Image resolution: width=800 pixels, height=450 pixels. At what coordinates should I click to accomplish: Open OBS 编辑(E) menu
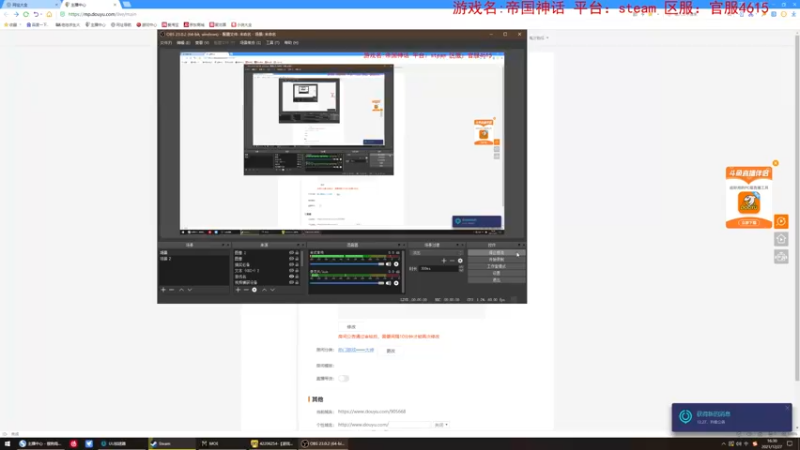click(183, 43)
